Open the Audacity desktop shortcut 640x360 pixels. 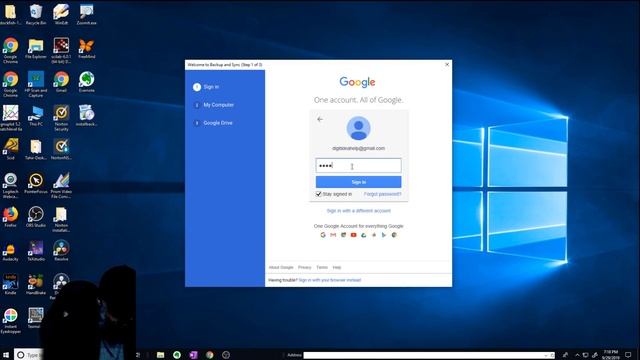click(x=11, y=251)
